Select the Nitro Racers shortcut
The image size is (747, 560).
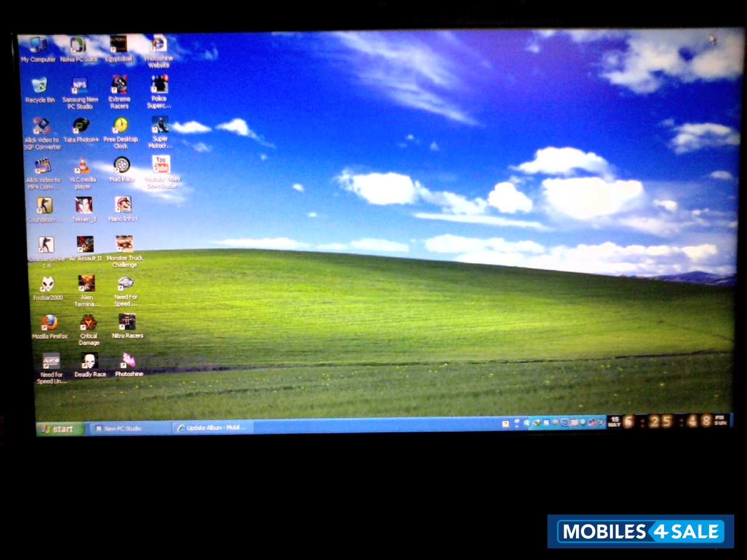[x=127, y=323]
